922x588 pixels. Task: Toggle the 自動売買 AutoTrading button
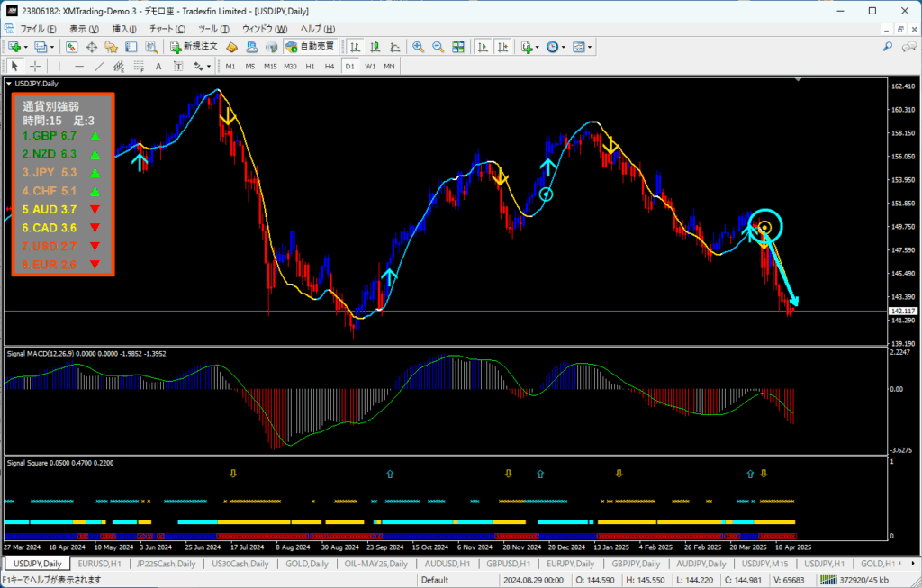tap(310, 47)
